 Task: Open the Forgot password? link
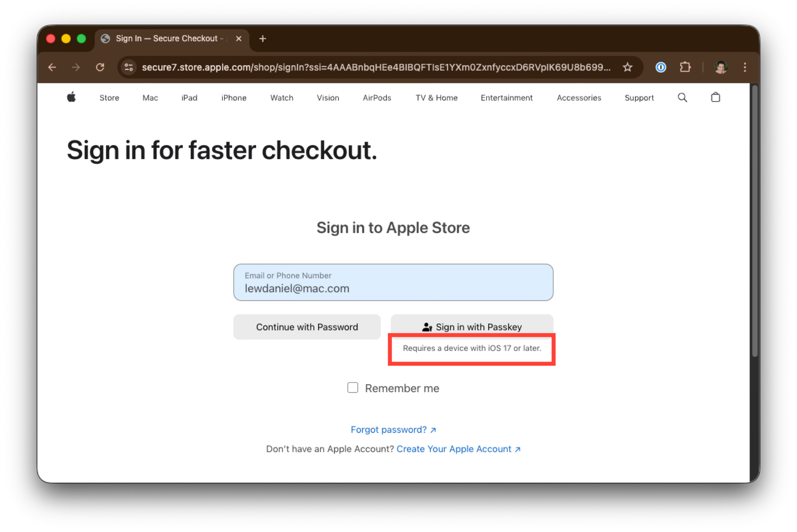point(393,430)
